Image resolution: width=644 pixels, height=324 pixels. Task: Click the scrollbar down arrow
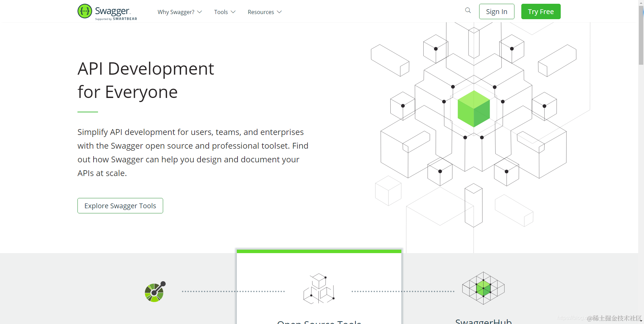[x=641, y=321]
